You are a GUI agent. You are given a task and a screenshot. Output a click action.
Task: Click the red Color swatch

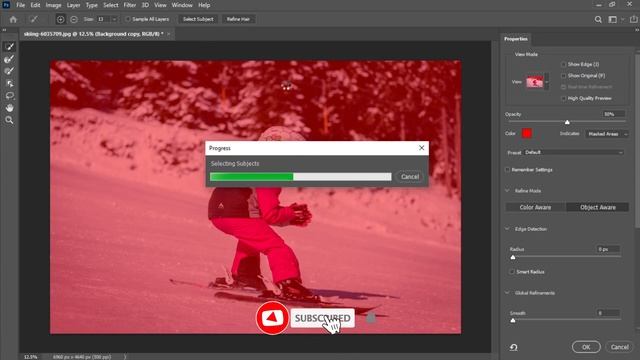(x=527, y=133)
